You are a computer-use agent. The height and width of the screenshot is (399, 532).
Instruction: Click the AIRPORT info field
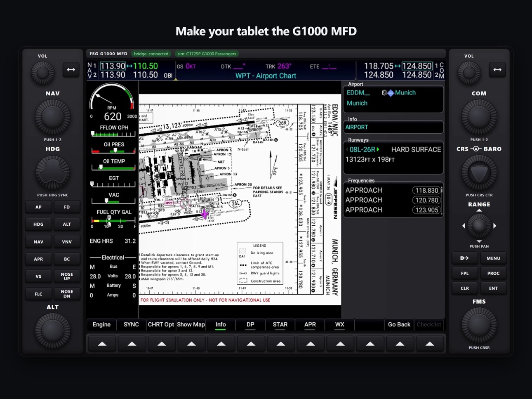pyautogui.click(x=393, y=127)
